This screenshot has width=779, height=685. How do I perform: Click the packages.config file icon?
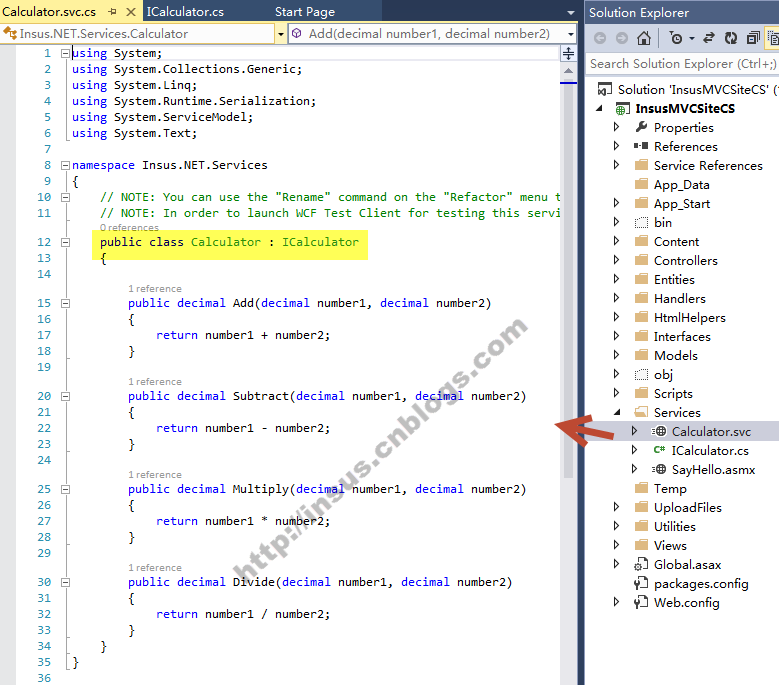coord(641,583)
